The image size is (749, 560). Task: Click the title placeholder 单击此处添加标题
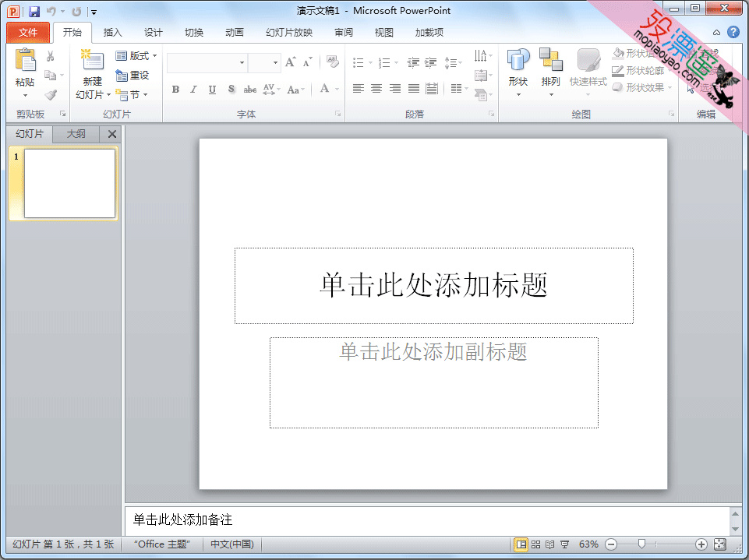[433, 286]
